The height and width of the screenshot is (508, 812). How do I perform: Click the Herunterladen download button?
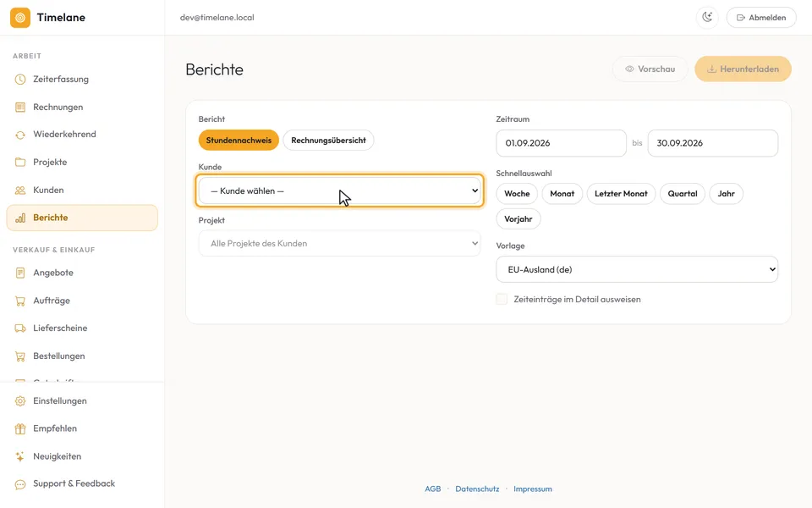(743, 69)
